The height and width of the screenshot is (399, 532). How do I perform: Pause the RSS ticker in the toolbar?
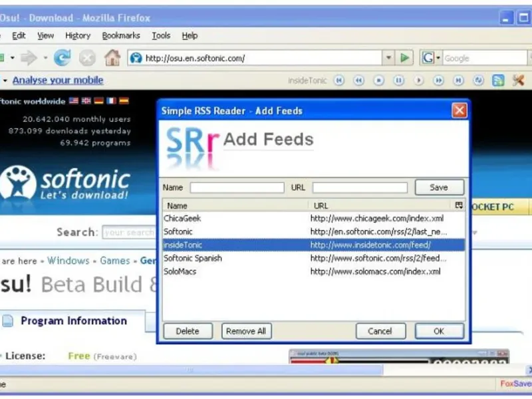point(398,80)
